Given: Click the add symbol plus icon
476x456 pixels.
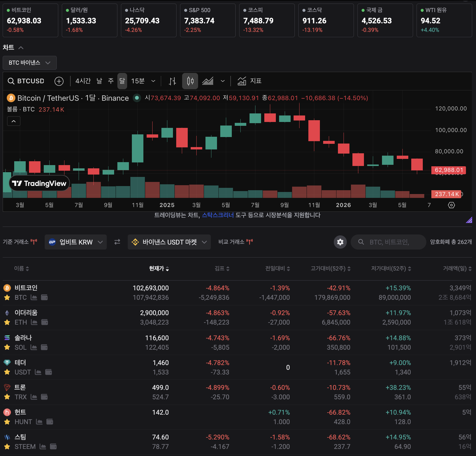Looking at the screenshot, I should (x=59, y=81).
